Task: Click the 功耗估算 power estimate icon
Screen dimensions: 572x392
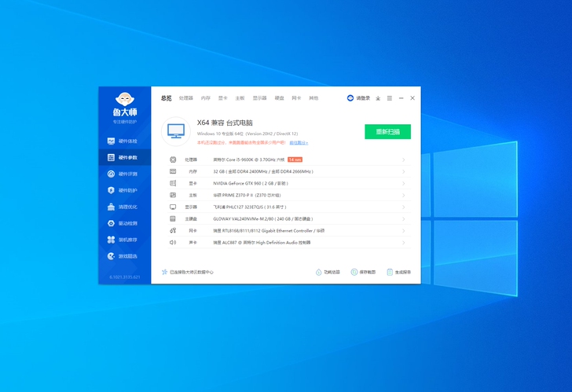Action: click(318, 272)
